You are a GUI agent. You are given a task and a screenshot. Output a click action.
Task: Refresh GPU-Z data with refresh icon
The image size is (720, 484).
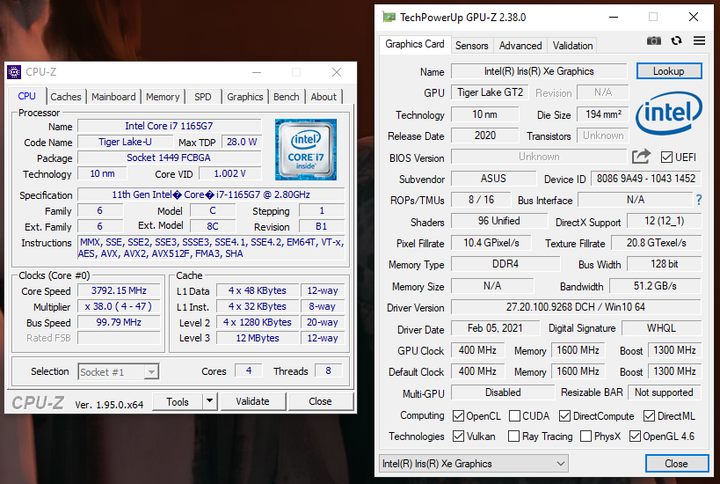coord(676,41)
